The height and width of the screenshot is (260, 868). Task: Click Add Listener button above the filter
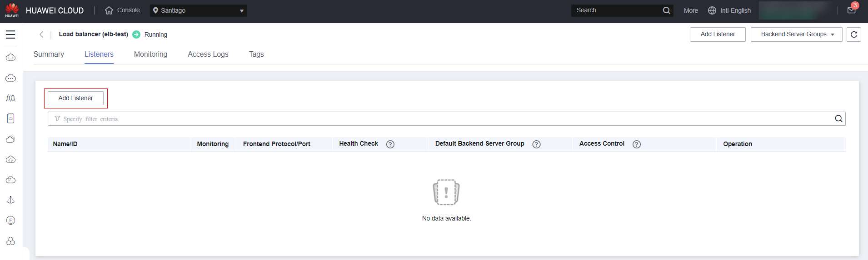[75, 98]
